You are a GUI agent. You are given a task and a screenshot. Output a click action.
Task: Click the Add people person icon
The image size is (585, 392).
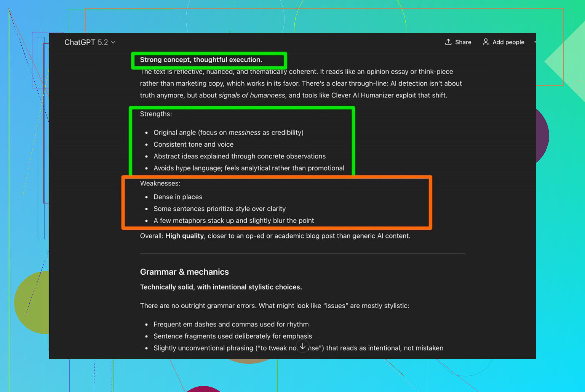486,42
